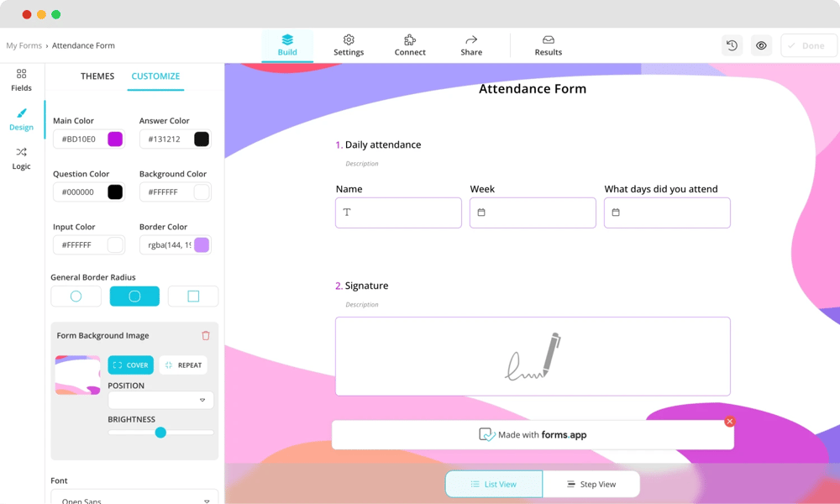
Task: Go to the Results tab
Action: 548,45
